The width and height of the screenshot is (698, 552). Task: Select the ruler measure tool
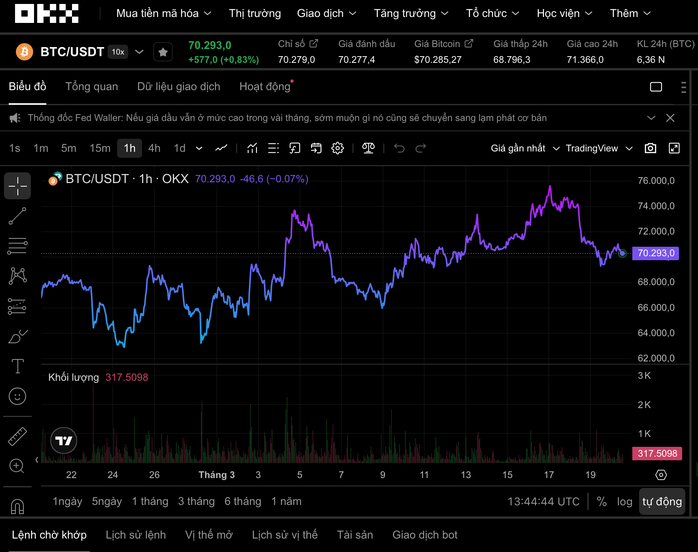[x=17, y=436]
